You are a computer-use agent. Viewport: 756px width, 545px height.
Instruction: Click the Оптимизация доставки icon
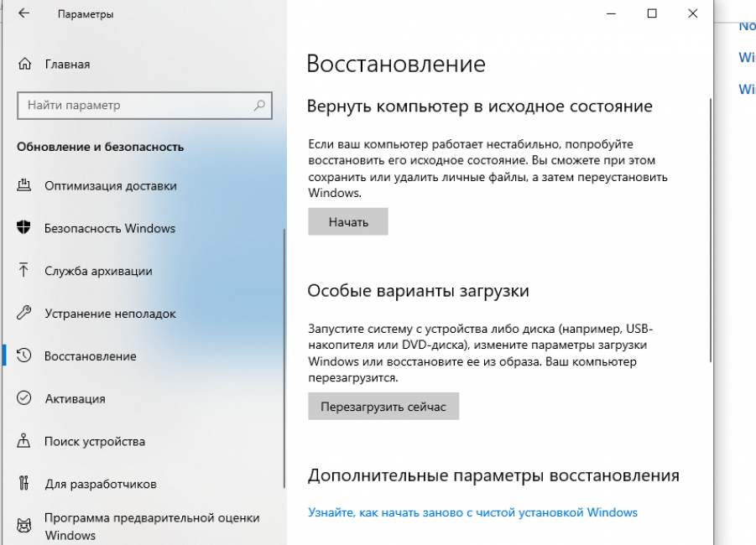24,185
